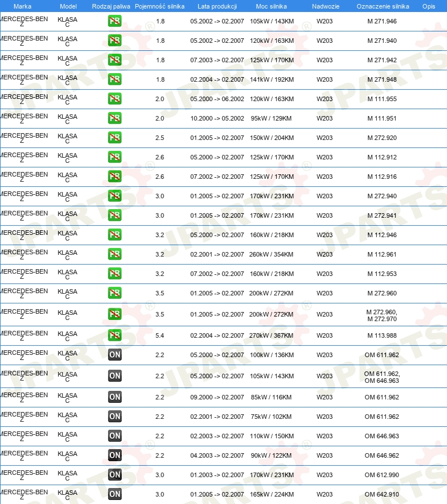Click petrol fuel icon in M 271.940 row
This screenshot has height=504, width=447.
(x=115, y=41)
